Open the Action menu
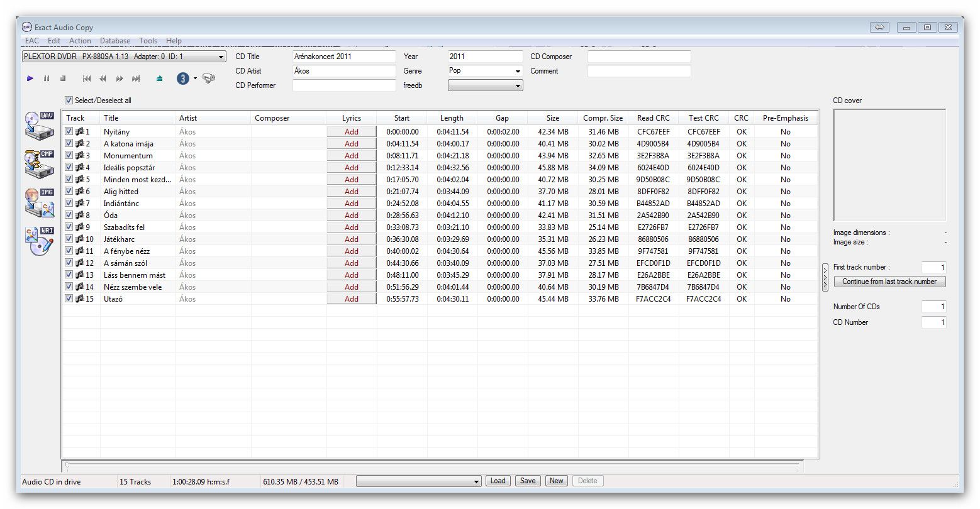 click(x=80, y=41)
